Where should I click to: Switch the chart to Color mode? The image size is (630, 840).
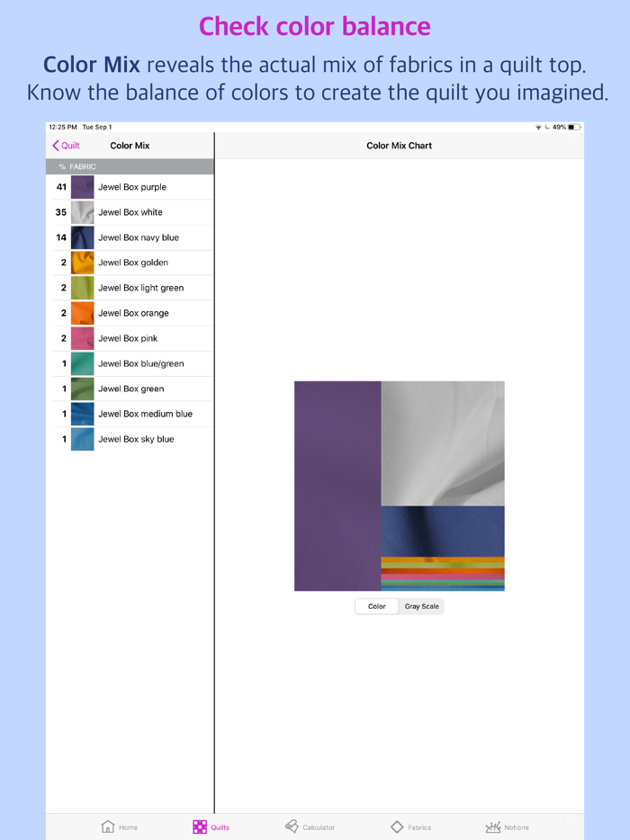pos(377,606)
